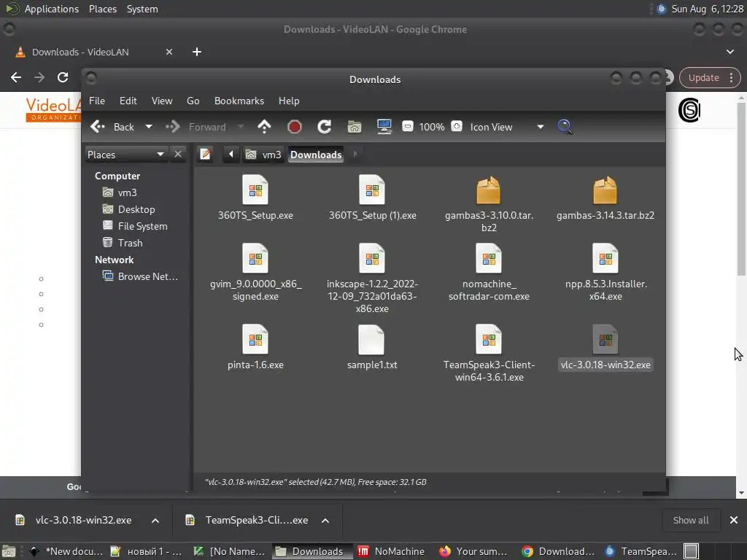This screenshot has width=747, height=560.
Task: Click the clock showing Sun Aug 6, 12:28
Action: (707, 9)
